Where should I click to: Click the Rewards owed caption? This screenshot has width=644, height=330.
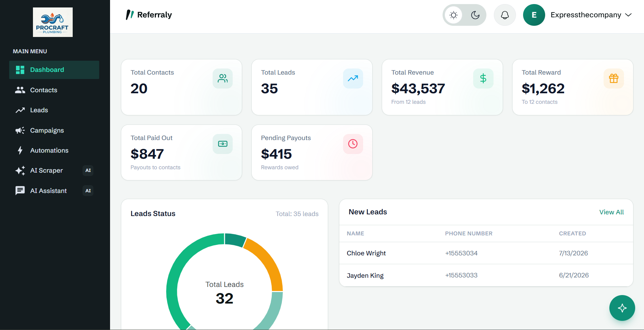280,168
